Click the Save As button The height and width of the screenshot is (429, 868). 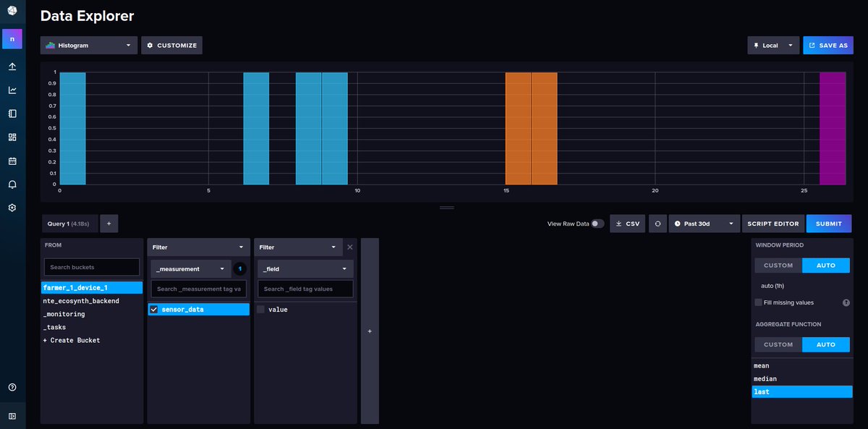[828, 46]
